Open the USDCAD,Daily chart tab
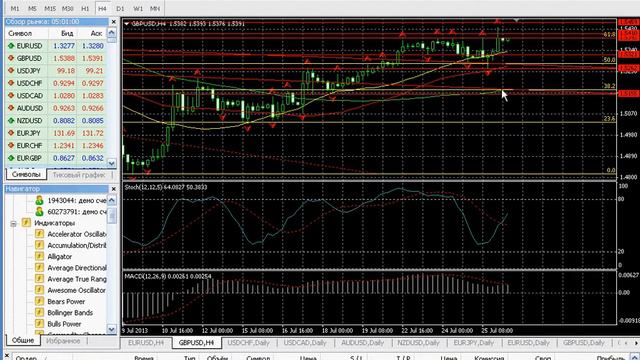 point(305,343)
